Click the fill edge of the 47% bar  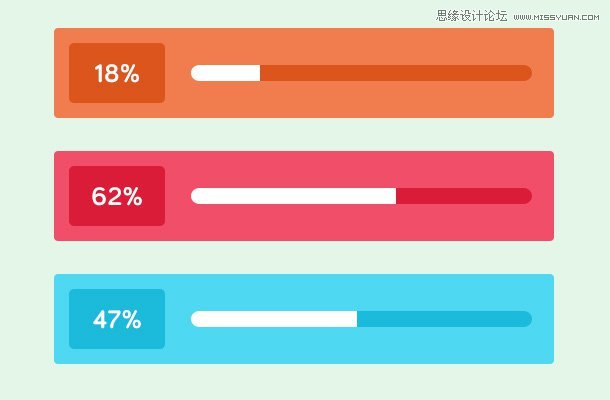357,319
